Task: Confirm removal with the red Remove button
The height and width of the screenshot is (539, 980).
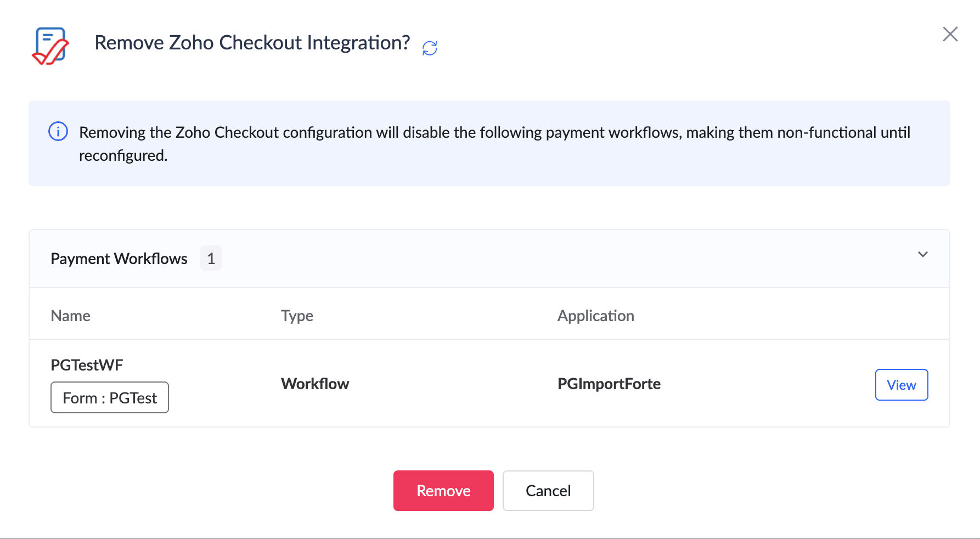Action: click(443, 491)
